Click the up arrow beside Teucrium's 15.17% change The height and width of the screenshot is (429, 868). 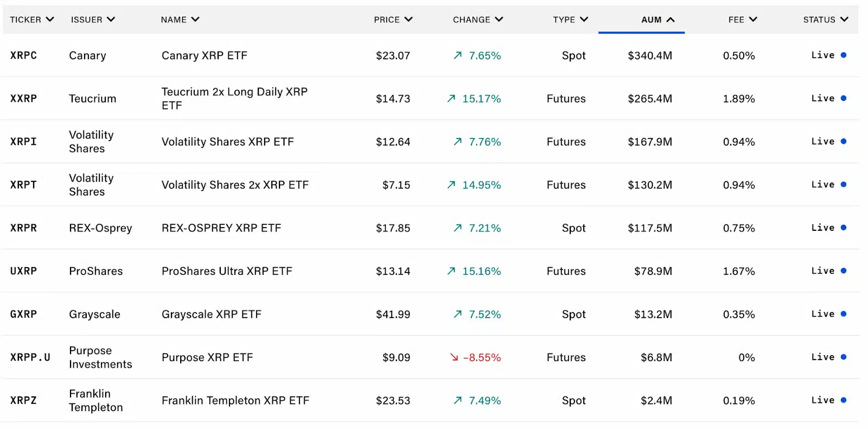451,98
